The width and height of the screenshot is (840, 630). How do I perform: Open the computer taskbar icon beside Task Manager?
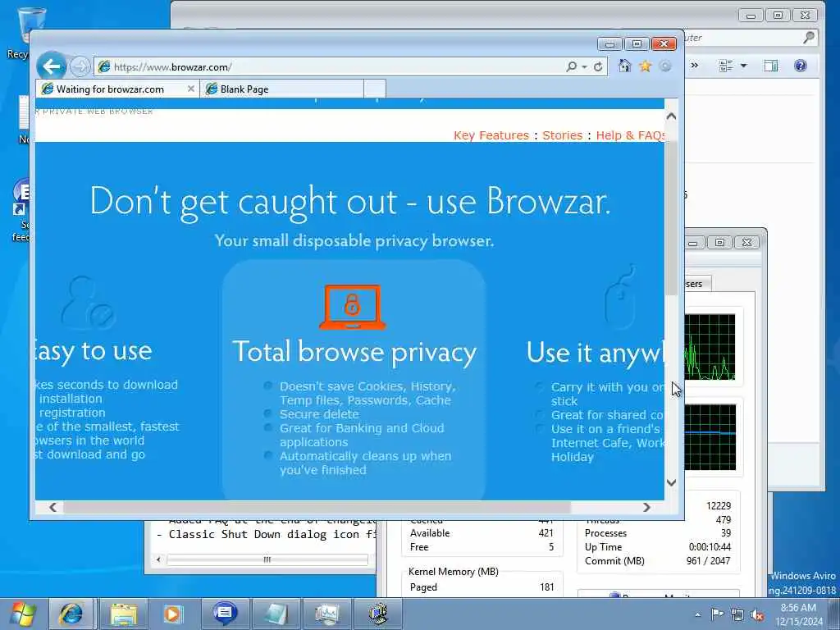[378, 614]
